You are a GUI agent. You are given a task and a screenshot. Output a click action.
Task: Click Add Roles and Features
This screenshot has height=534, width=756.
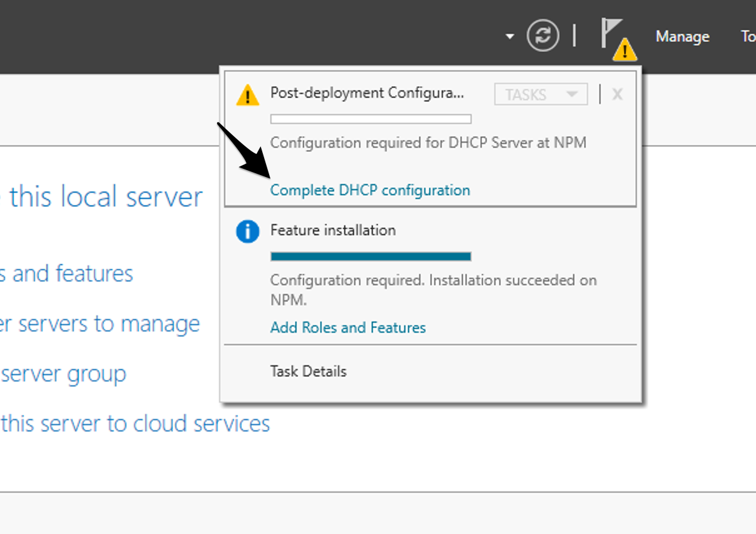348,327
